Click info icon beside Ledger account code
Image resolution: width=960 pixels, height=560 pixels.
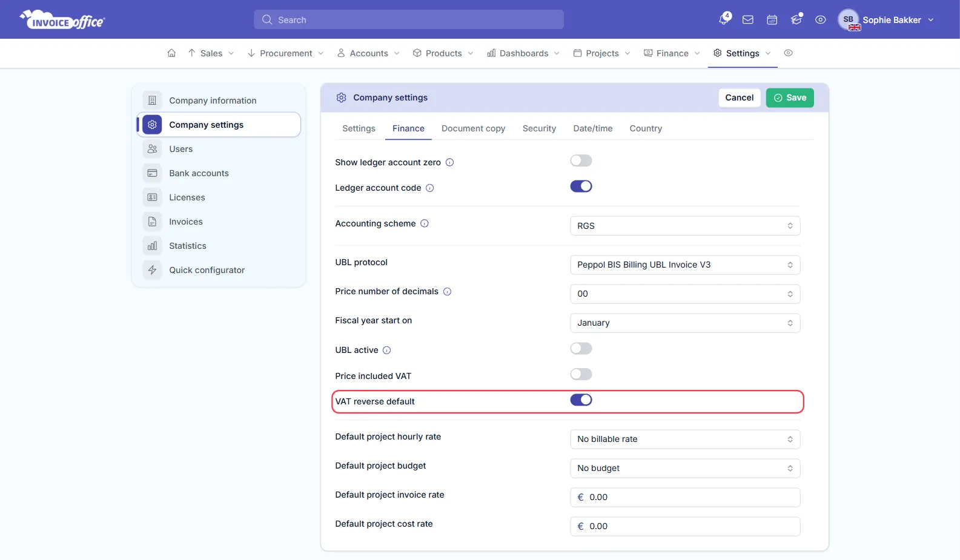(x=429, y=188)
